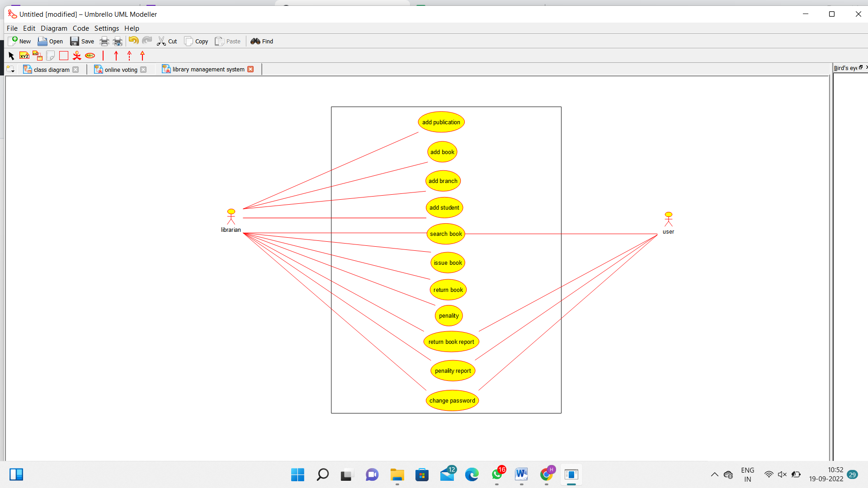Pick the Actor tool icon

(x=77, y=56)
